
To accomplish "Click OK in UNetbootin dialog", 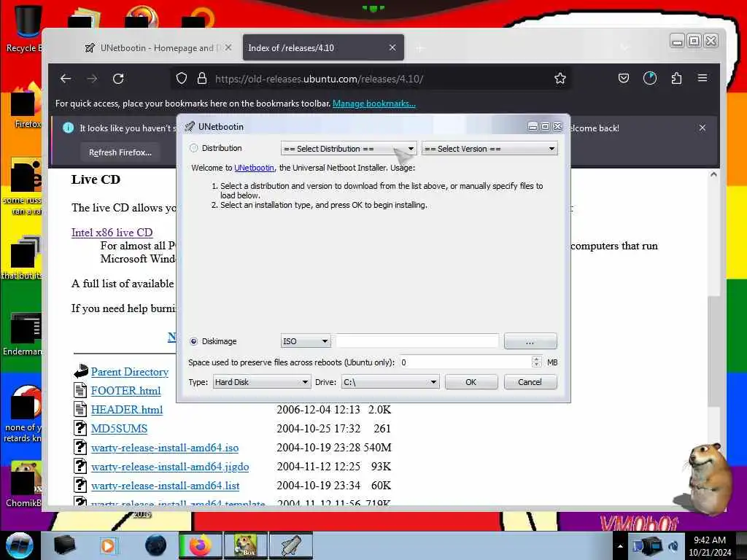I will pos(471,382).
